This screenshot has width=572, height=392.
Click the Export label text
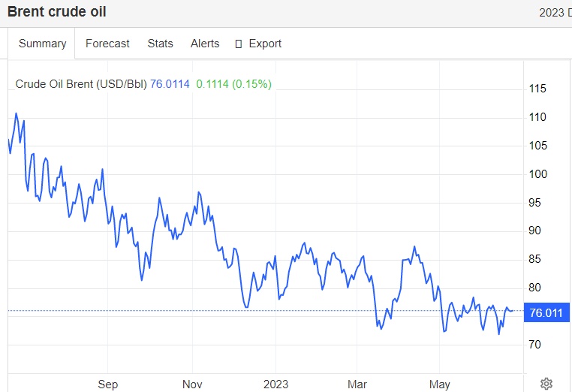(x=265, y=44)
